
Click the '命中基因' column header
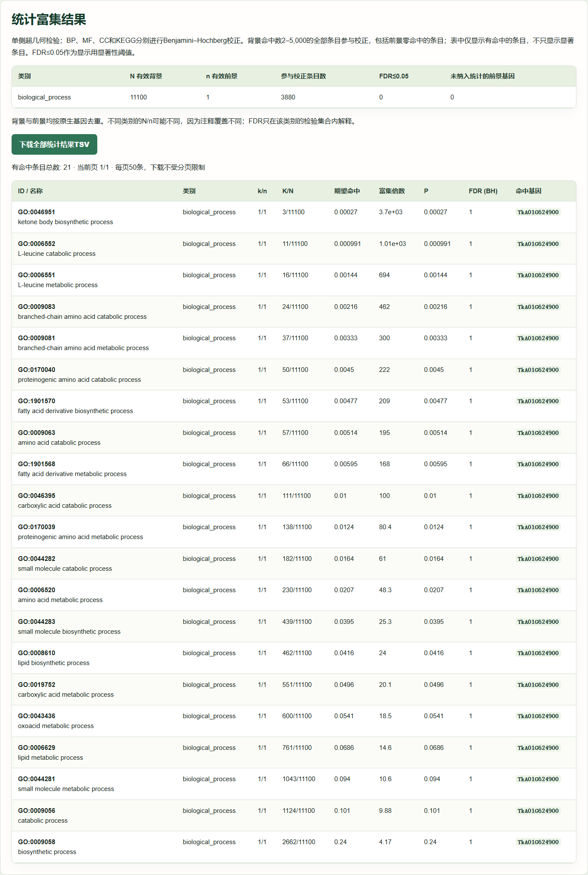point(528,191)
